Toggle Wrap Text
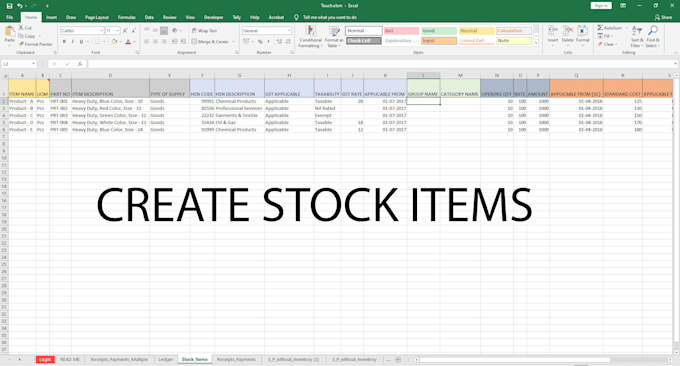Screen dimensions: 680x366 204,31
